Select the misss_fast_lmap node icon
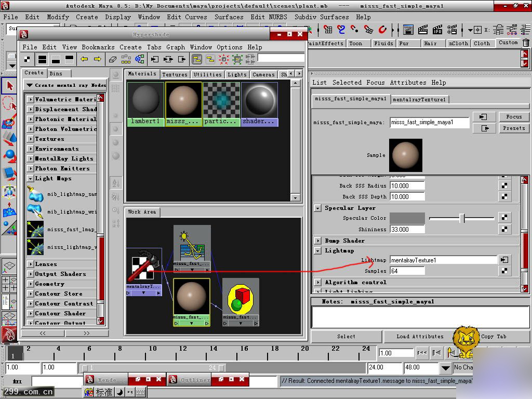The height and width of the screenshot is (399, 532). pos(35,229)
